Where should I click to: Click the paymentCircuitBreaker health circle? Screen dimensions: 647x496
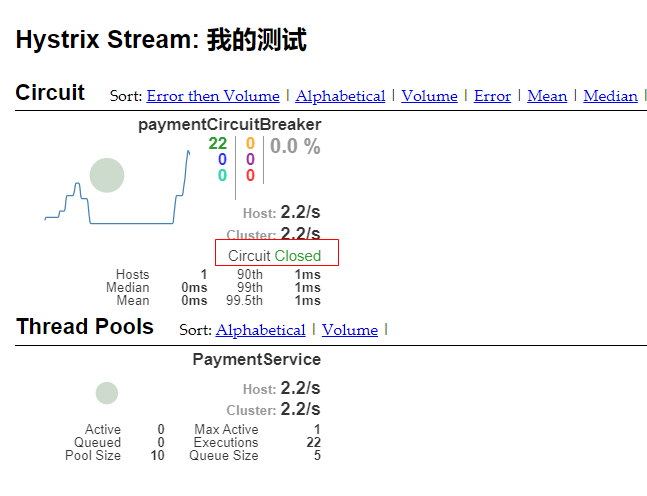tap(107, 175)
